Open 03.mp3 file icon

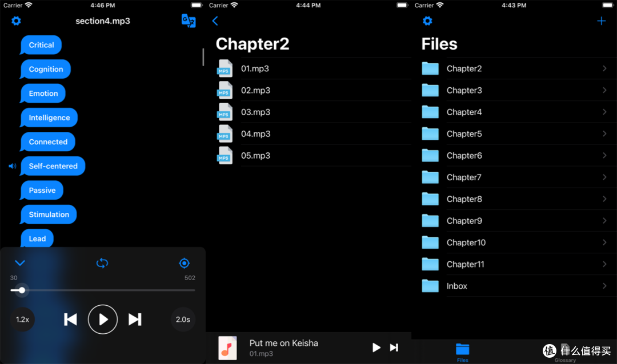tap(225, 112)
